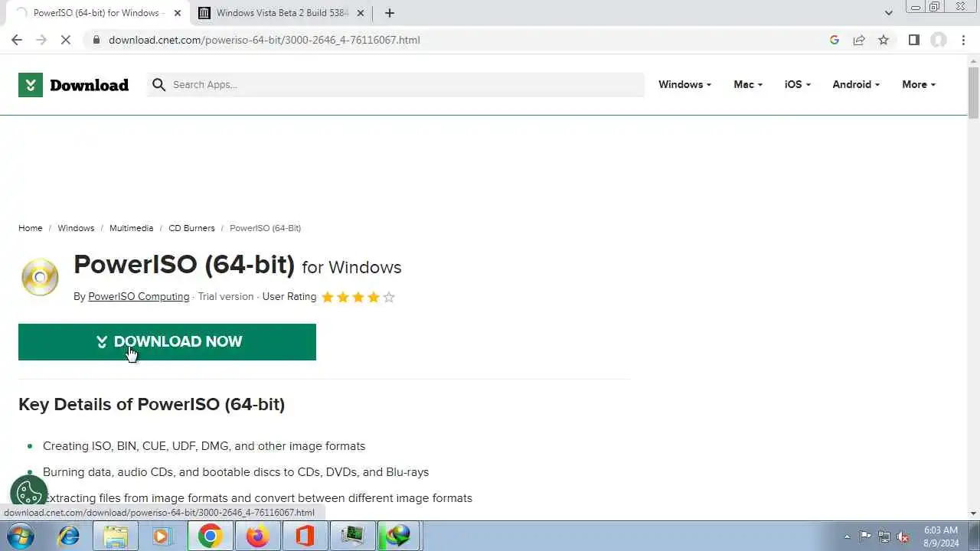This screenshot has width=980, height=551.
Task: Click the browser address bar
Action: (x=459, y=40)
